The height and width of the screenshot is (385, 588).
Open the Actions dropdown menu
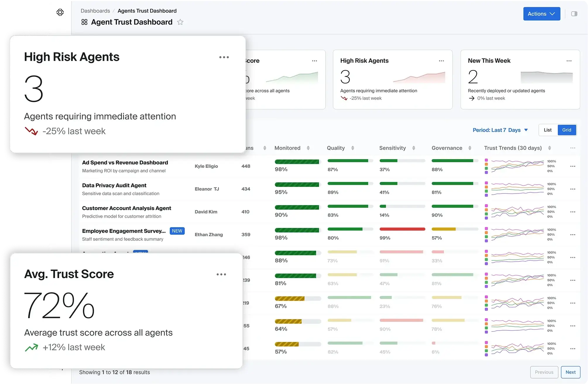click(541, 14)
